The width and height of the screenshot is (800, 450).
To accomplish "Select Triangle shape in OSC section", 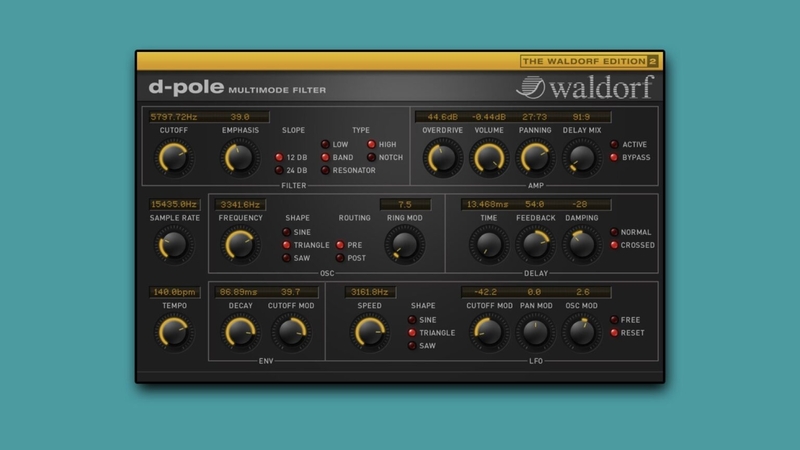I will [287, 245].
